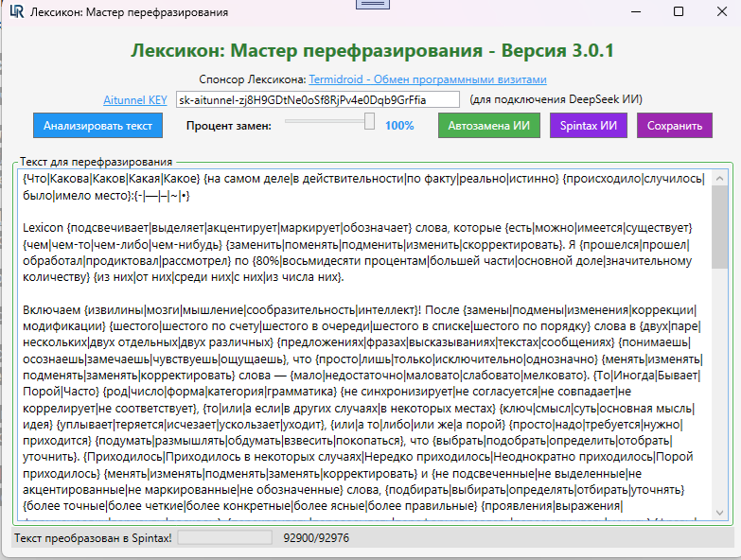Click the blue Анализировать текст button
Image resolution: width=741 pixels, height=560 pixels.
97,126
